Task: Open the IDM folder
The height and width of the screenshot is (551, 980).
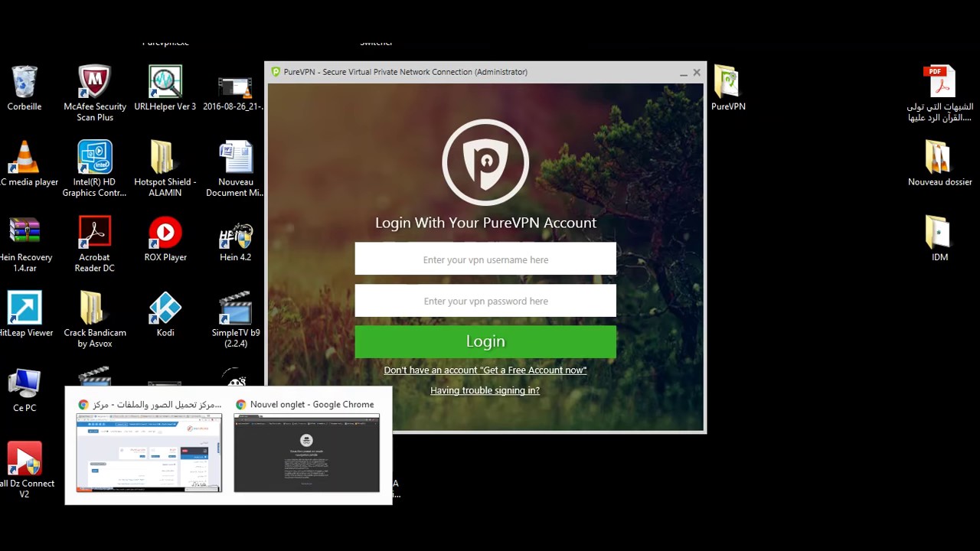Action: tap(937, 233)
